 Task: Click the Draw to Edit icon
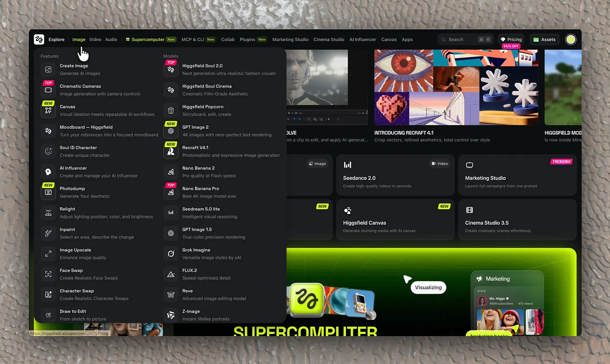[48, 315]
